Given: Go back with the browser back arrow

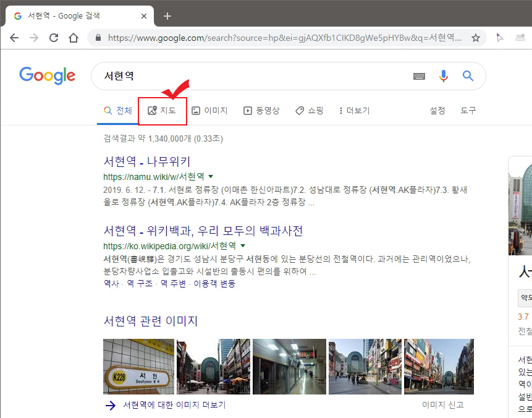Looking at the screenshot, I should 14,38.
